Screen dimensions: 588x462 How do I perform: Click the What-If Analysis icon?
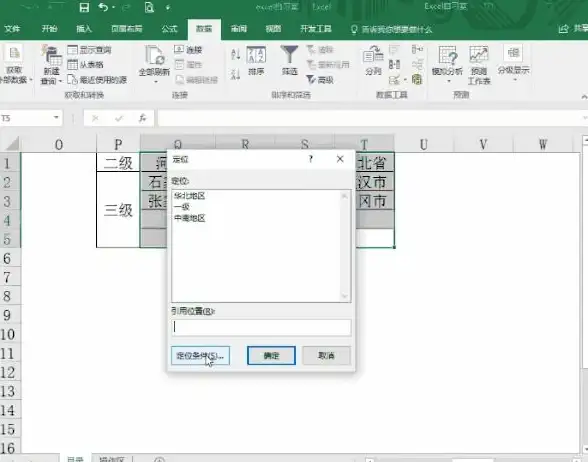[x=447, y=55]
